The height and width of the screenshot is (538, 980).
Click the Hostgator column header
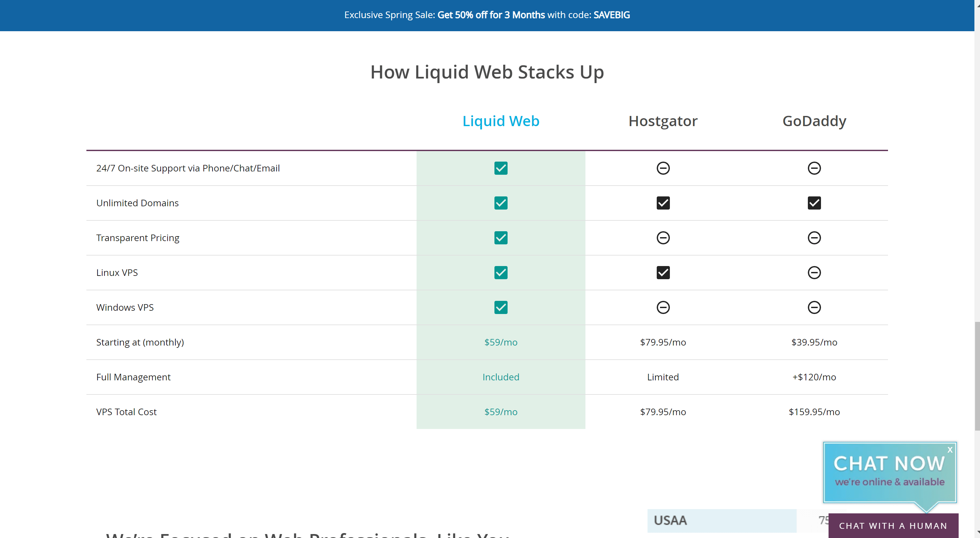(663, 121)
